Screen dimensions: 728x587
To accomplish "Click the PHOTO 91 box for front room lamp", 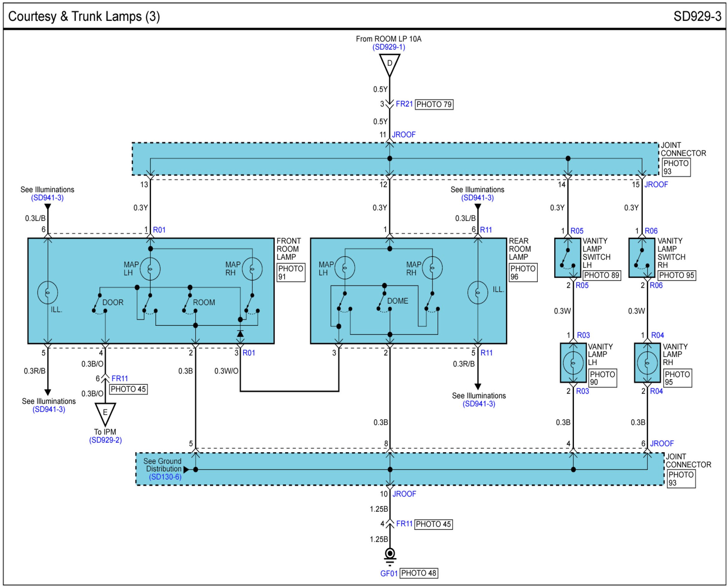I will (x=291, y=272).
